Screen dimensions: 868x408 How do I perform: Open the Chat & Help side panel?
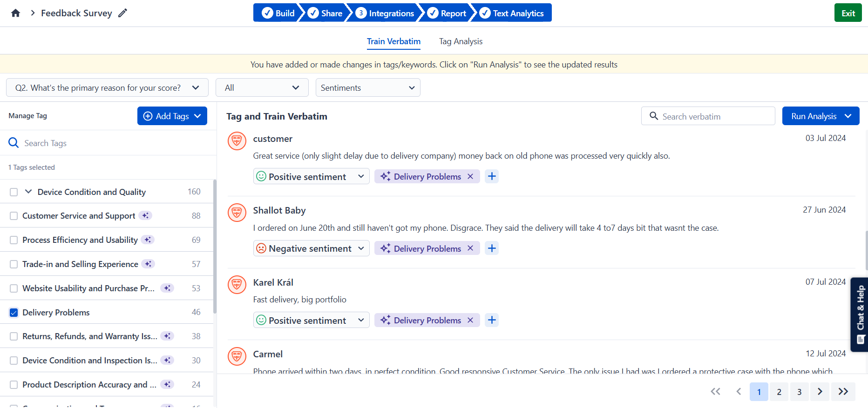(860, 314)
